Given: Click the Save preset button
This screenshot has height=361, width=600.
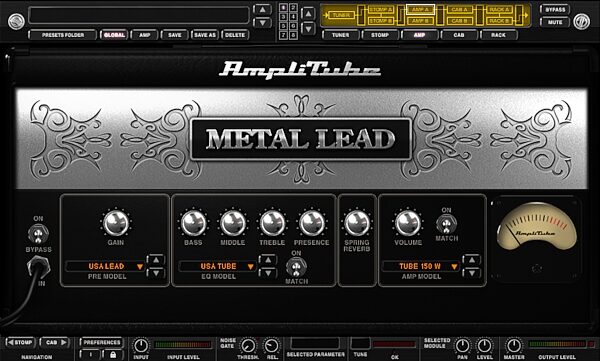Looking at the screenshot, I should point(174,35).
